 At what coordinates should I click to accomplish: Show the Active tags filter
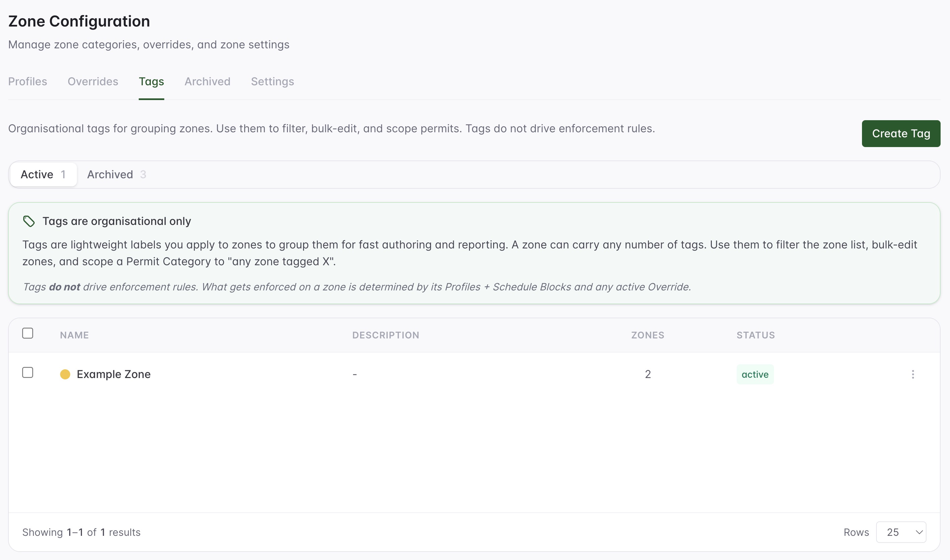coord(43,174)
